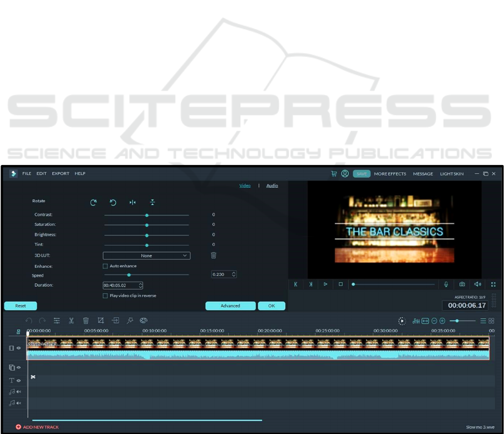Switch to the Audio tab

click(272, 186)
